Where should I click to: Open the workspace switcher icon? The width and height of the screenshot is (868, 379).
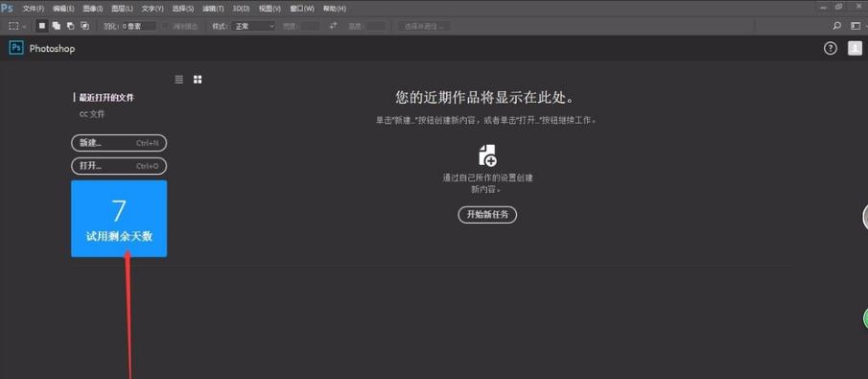click(856, 26)
